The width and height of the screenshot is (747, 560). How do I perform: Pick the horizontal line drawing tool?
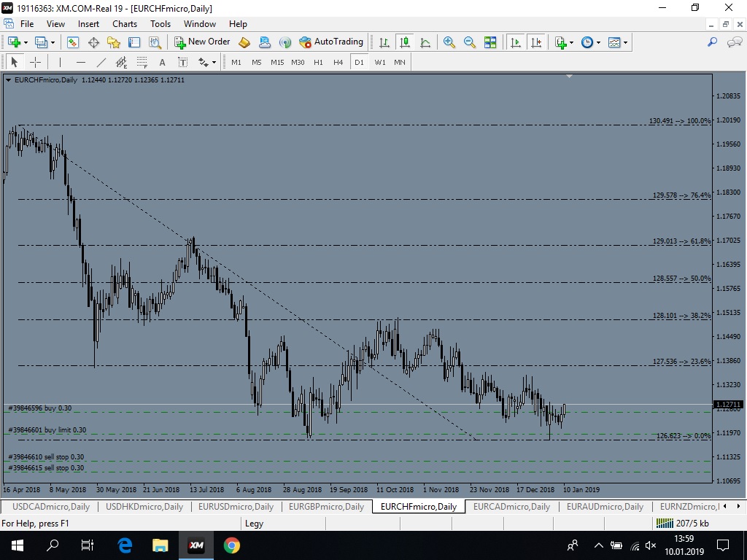81,62
